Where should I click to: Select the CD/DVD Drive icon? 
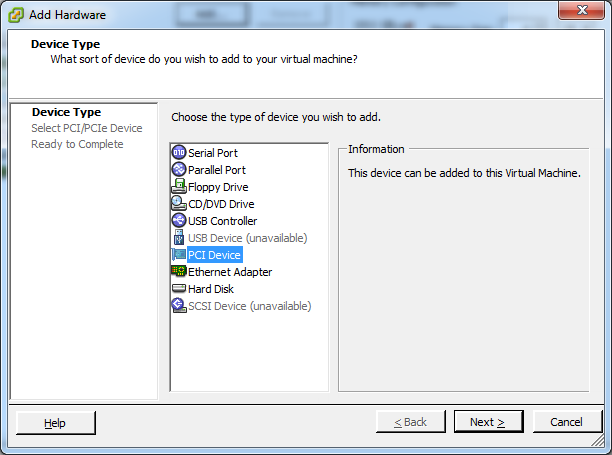pos(179,203)
